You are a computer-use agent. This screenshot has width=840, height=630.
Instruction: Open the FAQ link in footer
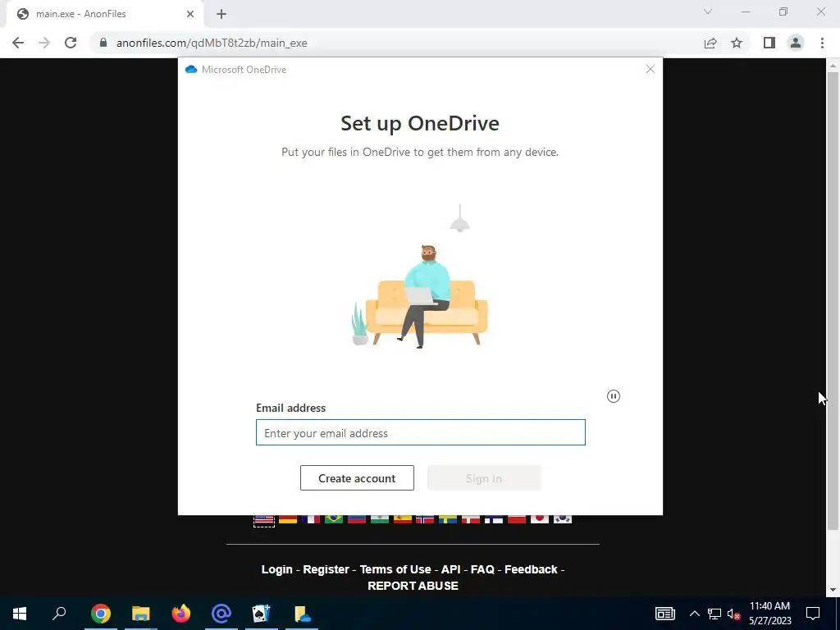pyautogui.click(x=482, y=569)
